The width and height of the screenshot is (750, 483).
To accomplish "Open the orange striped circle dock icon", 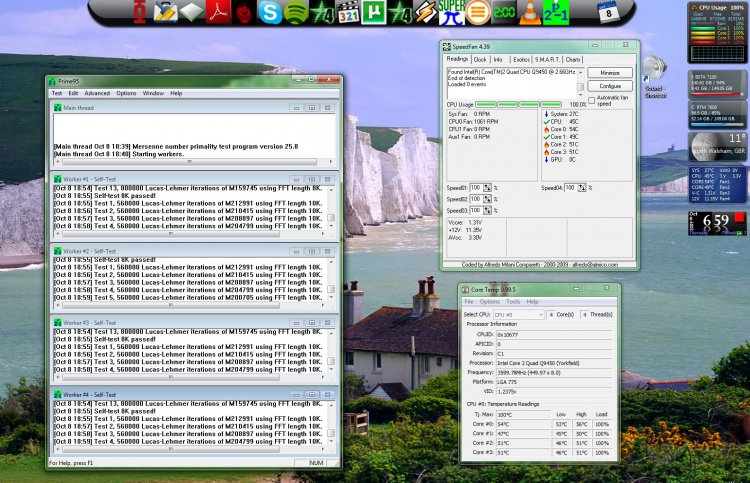I will pyautogui.click(x=478, y=12).
